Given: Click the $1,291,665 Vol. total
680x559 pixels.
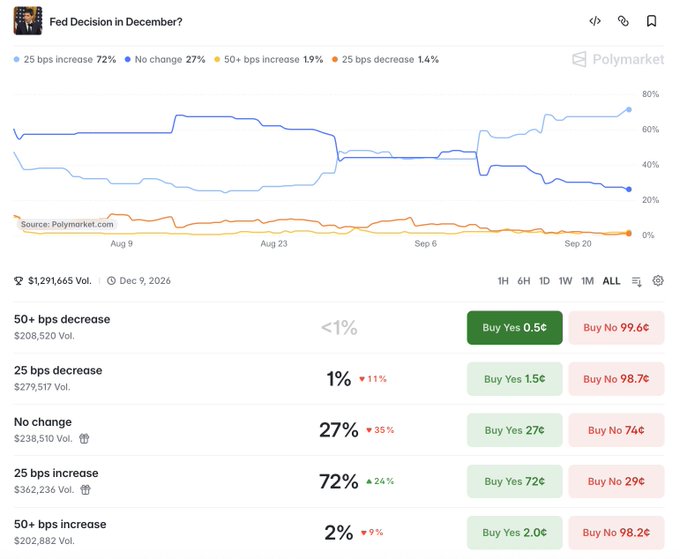Looking at the screenshot, I should pyautogui.click(x=60, y=281).
